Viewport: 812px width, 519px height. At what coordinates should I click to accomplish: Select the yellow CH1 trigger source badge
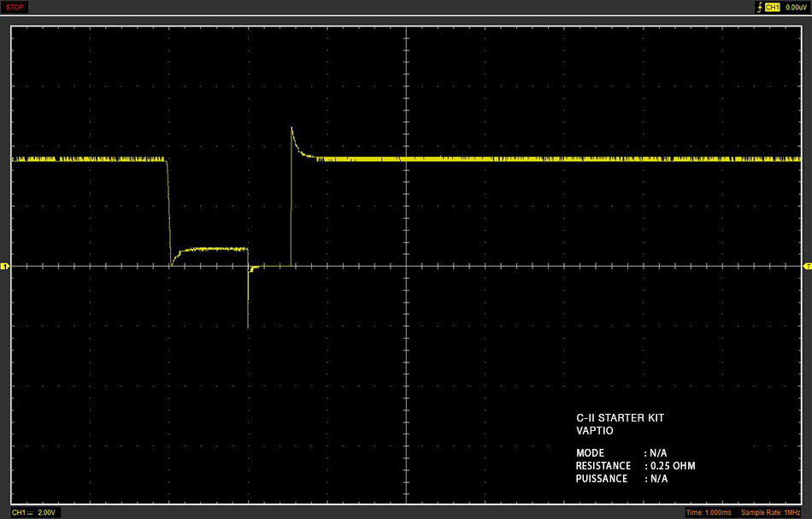[772, 7]
